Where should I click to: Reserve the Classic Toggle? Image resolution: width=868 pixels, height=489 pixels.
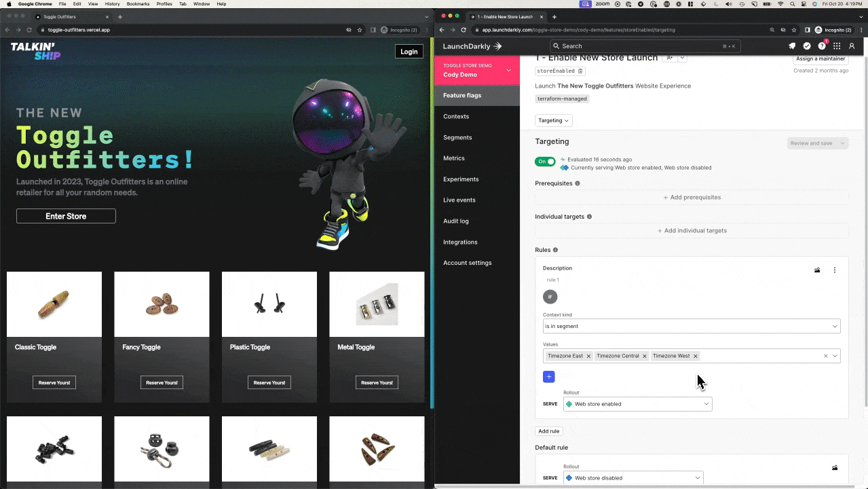[54, 382]
